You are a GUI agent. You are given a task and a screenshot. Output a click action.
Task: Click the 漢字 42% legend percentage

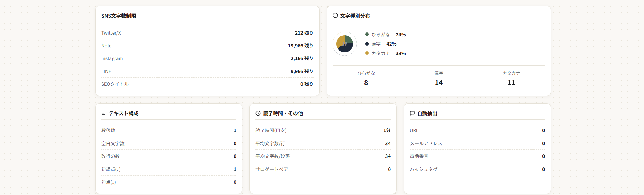391,44
